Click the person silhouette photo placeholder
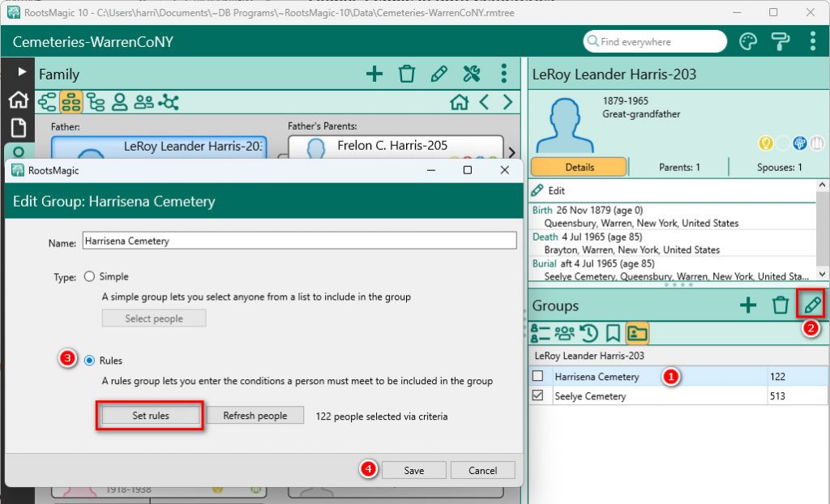 [564, 126]
